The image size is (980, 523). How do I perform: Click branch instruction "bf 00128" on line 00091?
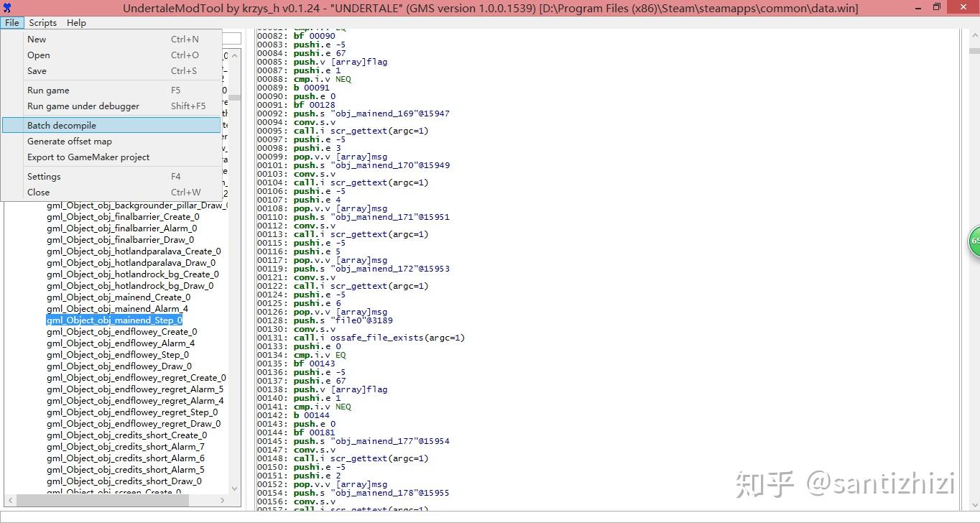315,105
